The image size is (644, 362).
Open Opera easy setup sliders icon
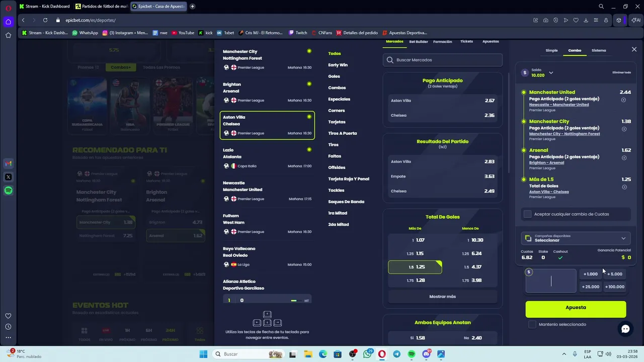point(596,20)
